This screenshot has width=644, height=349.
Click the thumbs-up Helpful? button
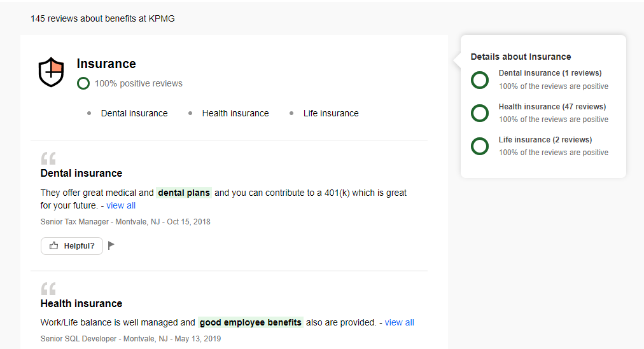point(72,245)
